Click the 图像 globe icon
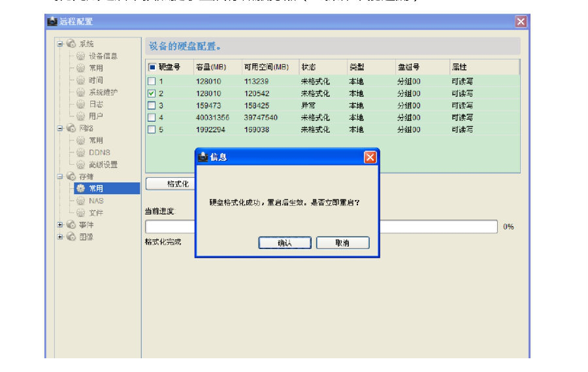 pos(71,237)
